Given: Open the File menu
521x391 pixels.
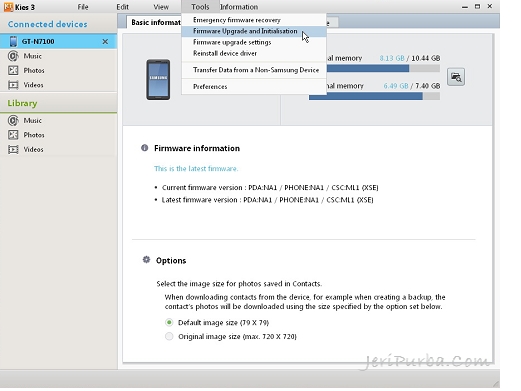Looking at the screenshot, I should click(83, 7).
